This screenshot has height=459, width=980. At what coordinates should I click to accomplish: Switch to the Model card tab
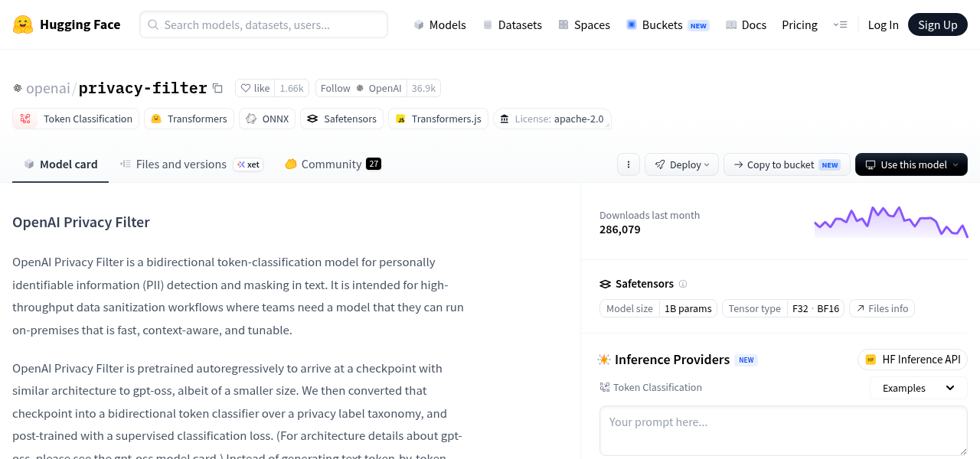point(60,164)
